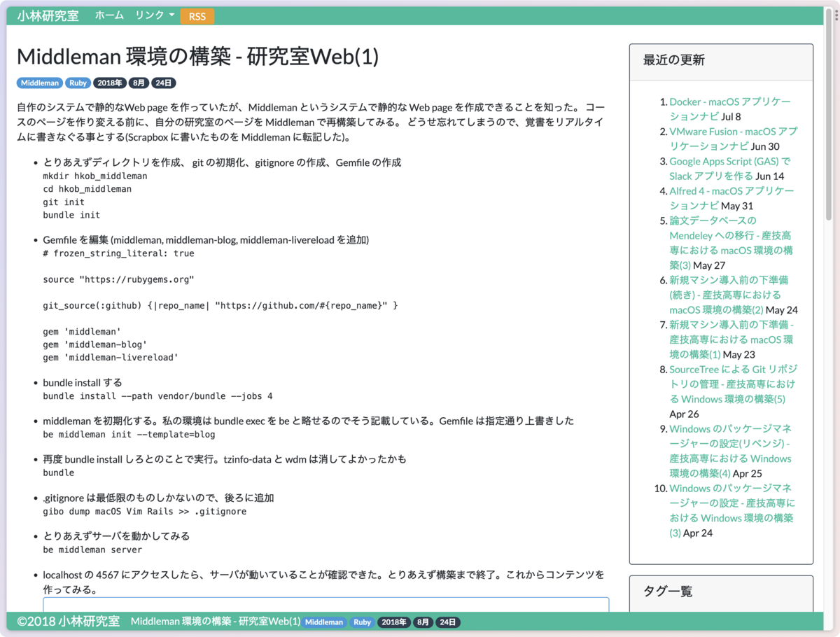The height and width of the screenshot is (637, 840).
Task: Select the Ruby tag badge under the title
Action: tap(78, 83)
